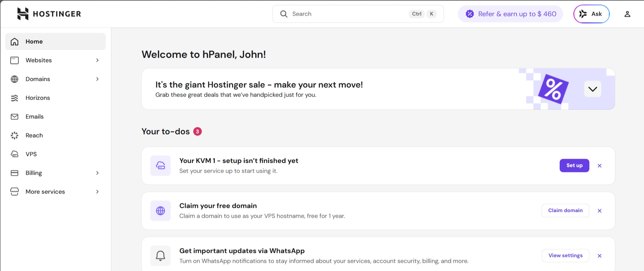Go to Emails in the sidebar
This screenshot has width=644, height=271.
point(55,117)
